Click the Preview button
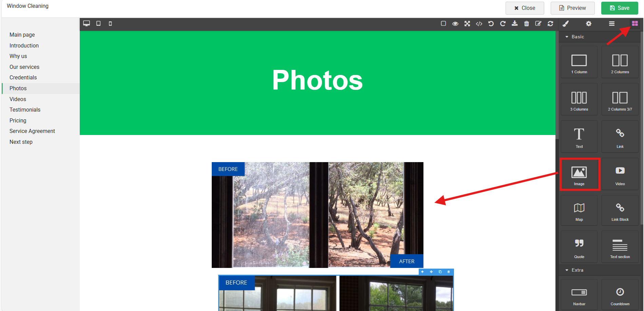The image size is (644, 311). coord(572,8)
